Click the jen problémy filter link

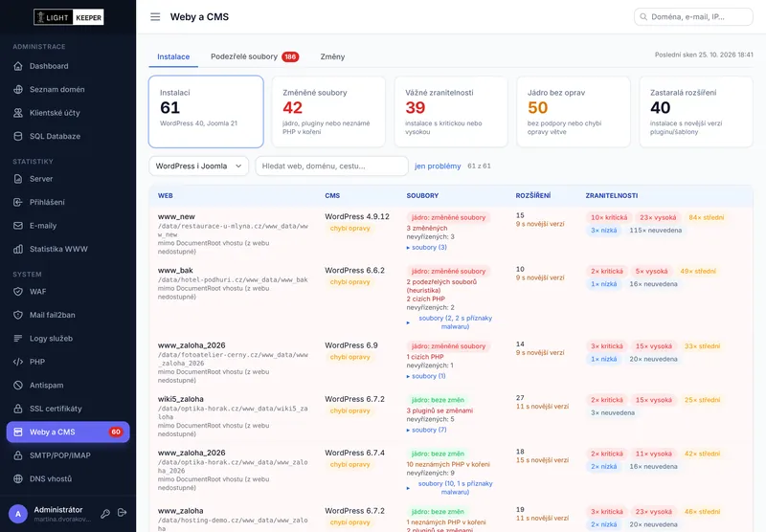pos(438,166)
